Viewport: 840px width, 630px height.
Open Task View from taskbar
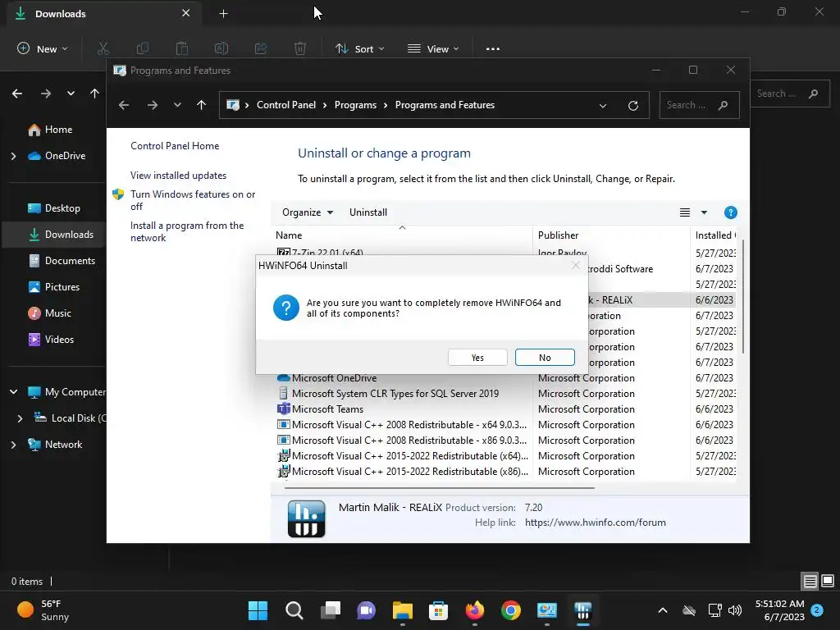(x=330, y=610)
